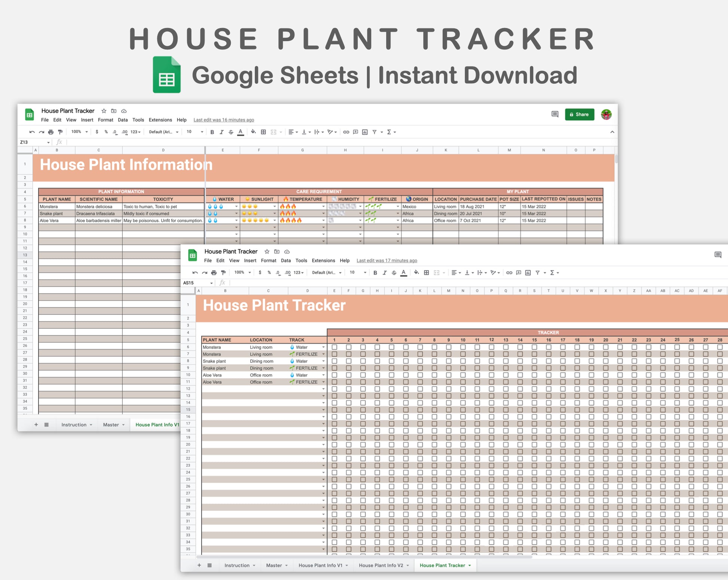Click the green Share button
The image size is (728, 580).
tap(579, 114)
